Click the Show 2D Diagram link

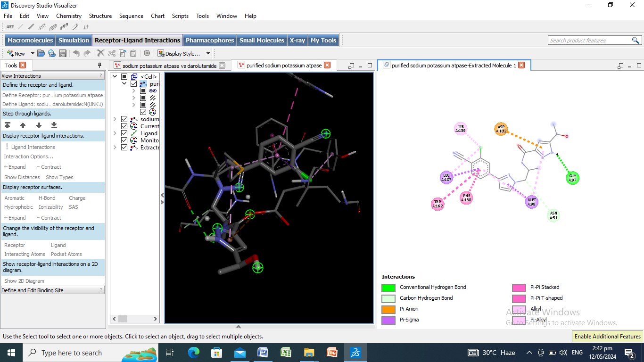pos(24,281)
